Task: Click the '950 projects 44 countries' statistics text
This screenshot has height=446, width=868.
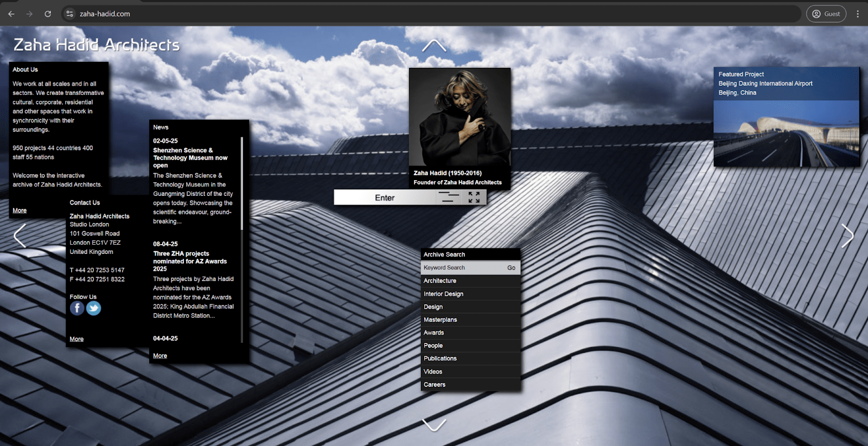Action: pyautogui.click(x=53, y=152)
